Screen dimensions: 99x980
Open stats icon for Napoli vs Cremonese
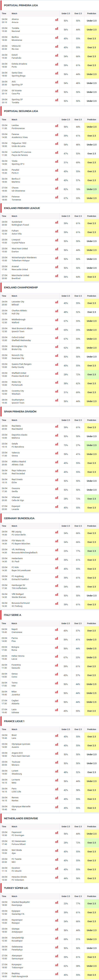point(57,630)
